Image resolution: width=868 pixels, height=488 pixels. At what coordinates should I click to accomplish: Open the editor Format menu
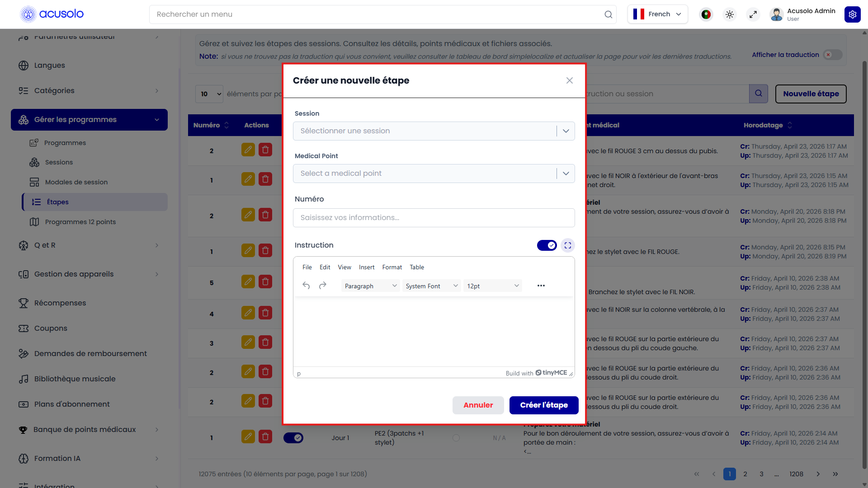392,267
